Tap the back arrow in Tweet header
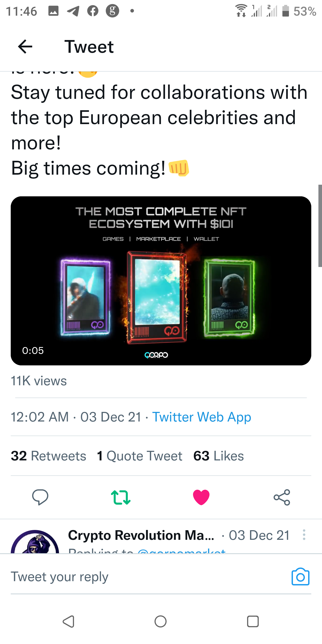This screenshot has height=644, width=322. pyautogui.click(x=25, y=47)
